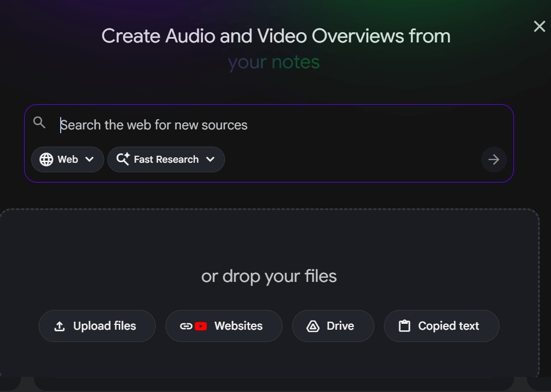The height and width of the screenshot is (392, 551).
Task: Click the magnifying glass search icon
Action: click(x=39, y=122)
